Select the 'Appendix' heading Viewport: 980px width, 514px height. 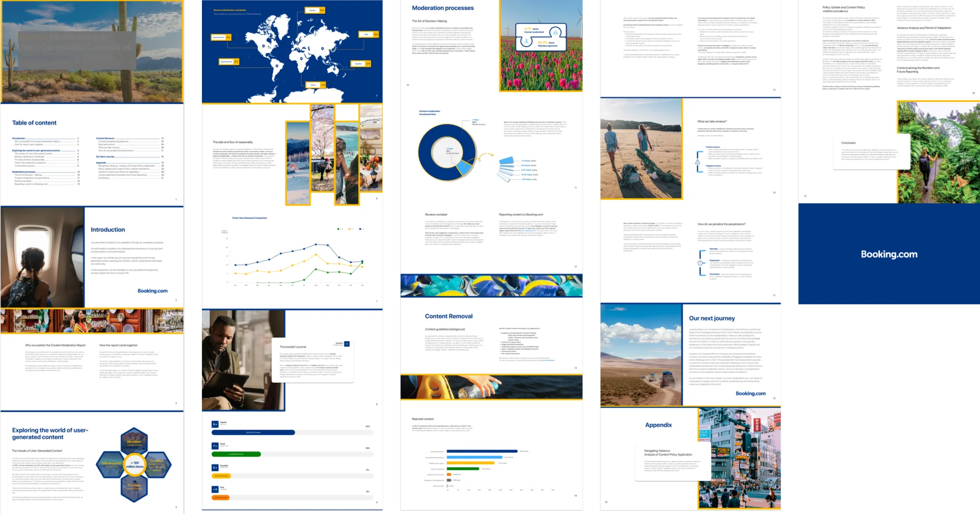(658, 425)
